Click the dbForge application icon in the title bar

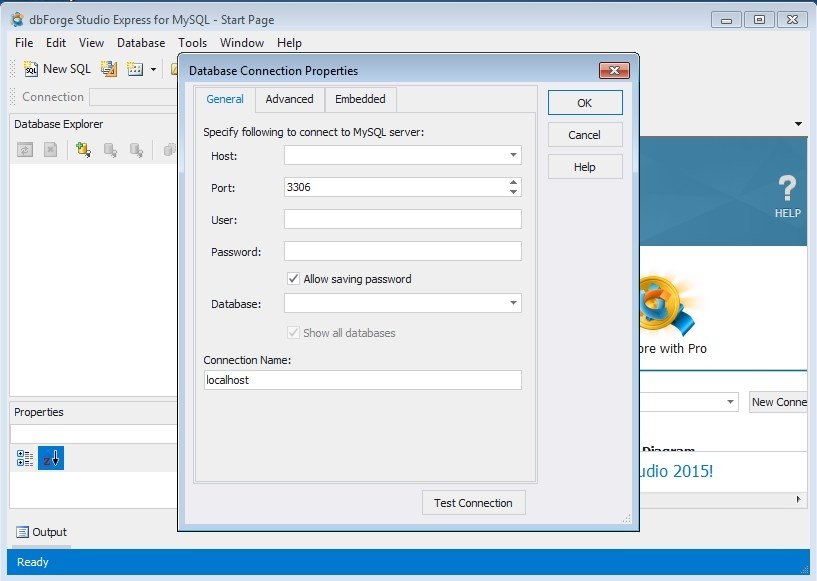point(17,20)
